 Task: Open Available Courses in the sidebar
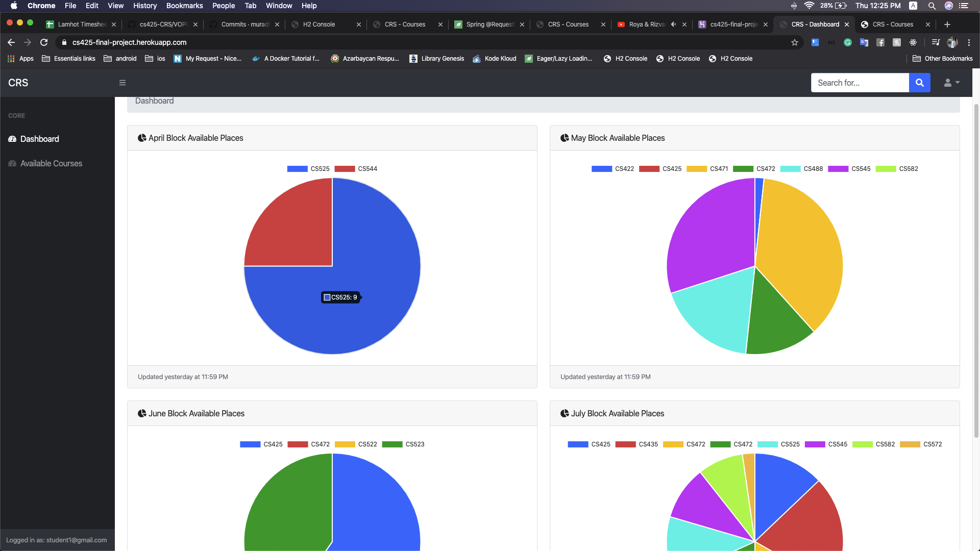tap(51, 163)
